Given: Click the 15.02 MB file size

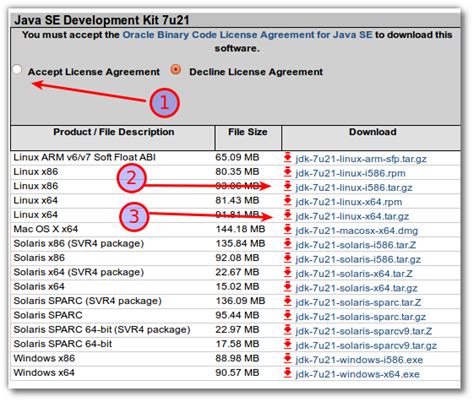Looking at the screenshot, I should click(x=237, y=286).
